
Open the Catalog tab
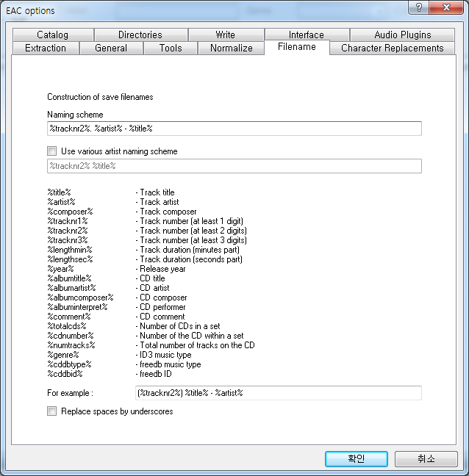pyautogui.click(x=53, y=35)
